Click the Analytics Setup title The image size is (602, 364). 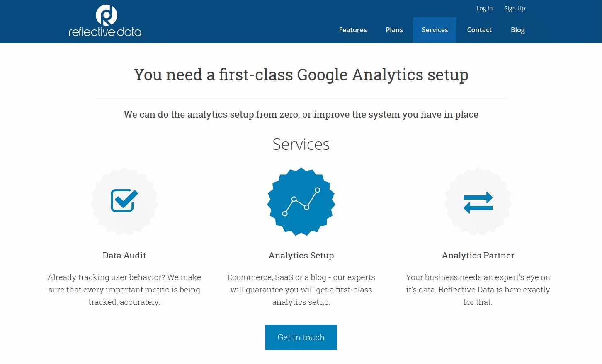pos(301,256)
